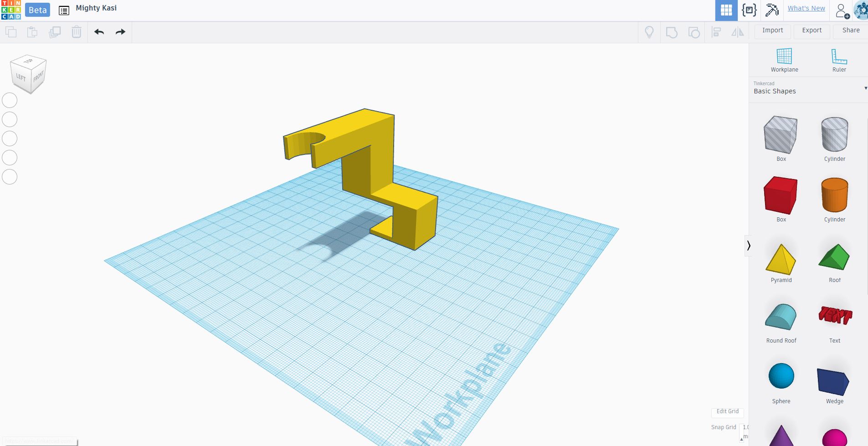Image resolution: width=868 pixels, height=446 pixels.
Task: Select the Workplane tool
Action: pos(784,60)
